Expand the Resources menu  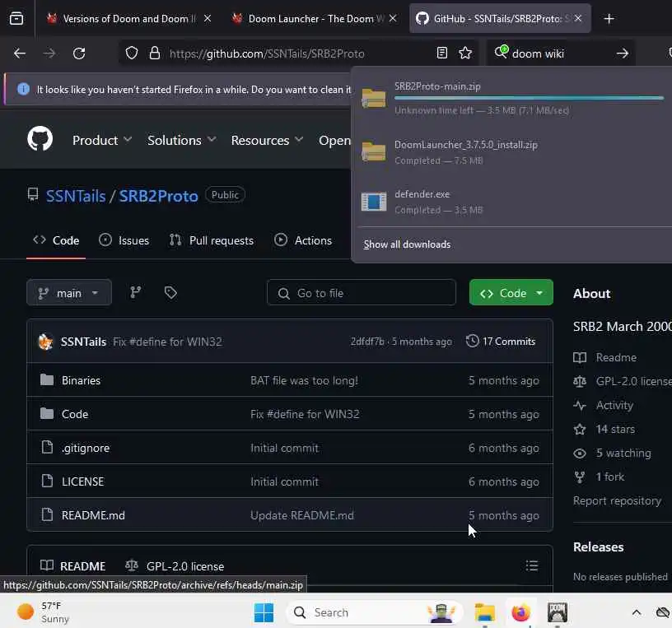click(267, 140)
